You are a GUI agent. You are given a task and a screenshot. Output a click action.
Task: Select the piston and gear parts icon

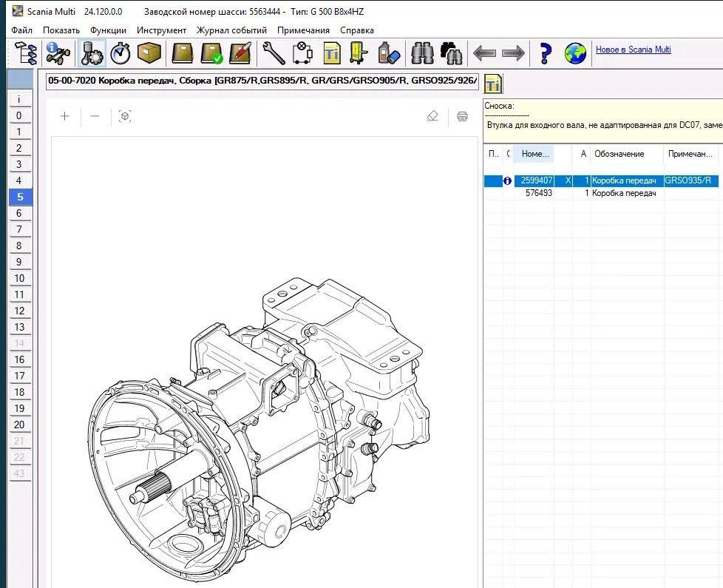[x=92, y=53]
